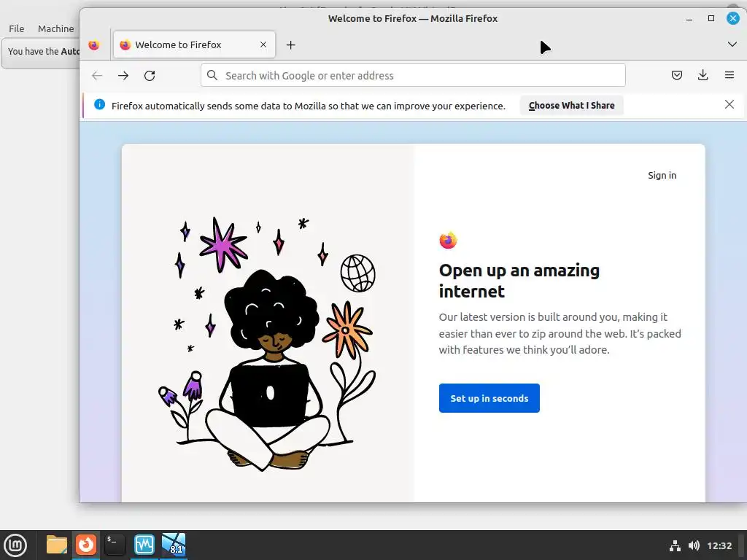This screenshot has height=560, width=747.
Task: Close the Firefox window with blue X
Action: point(732,18)
